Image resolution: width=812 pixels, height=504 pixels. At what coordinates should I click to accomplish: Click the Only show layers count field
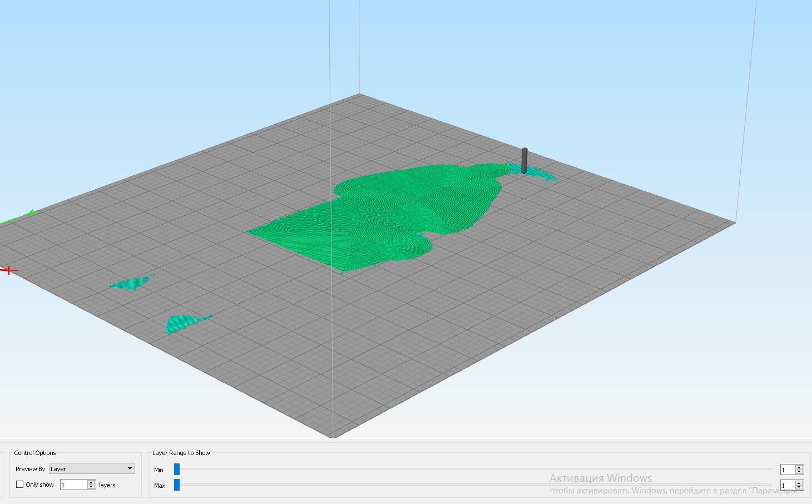coord(74,485)
